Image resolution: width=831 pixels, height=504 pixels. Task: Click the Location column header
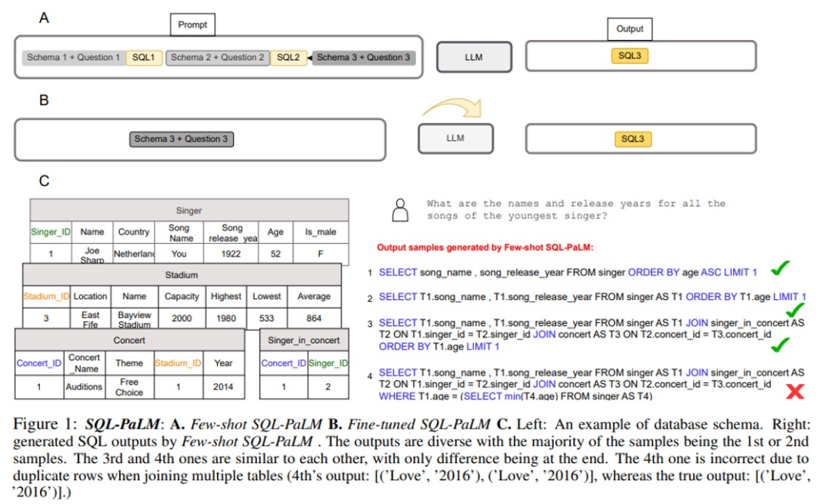tap(90, 296)
